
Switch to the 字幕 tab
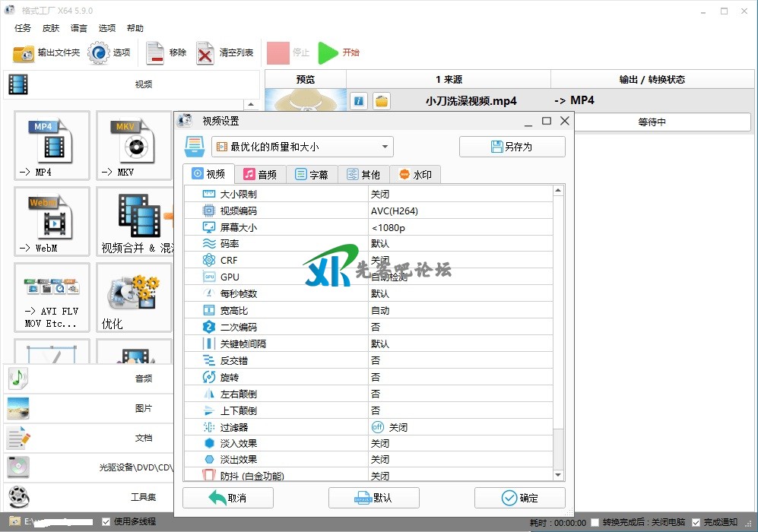[x=312, y=175]
